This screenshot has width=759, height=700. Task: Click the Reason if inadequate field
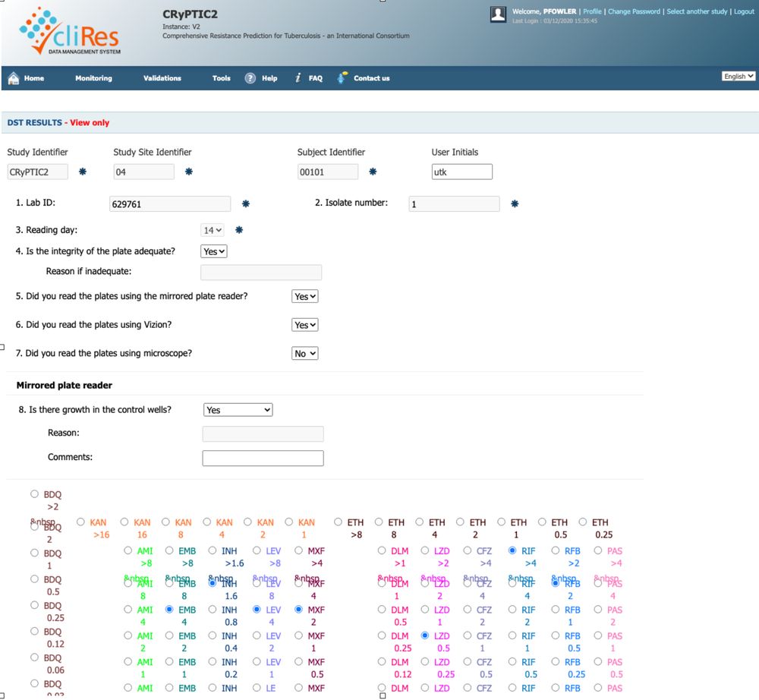pos(261,273)
